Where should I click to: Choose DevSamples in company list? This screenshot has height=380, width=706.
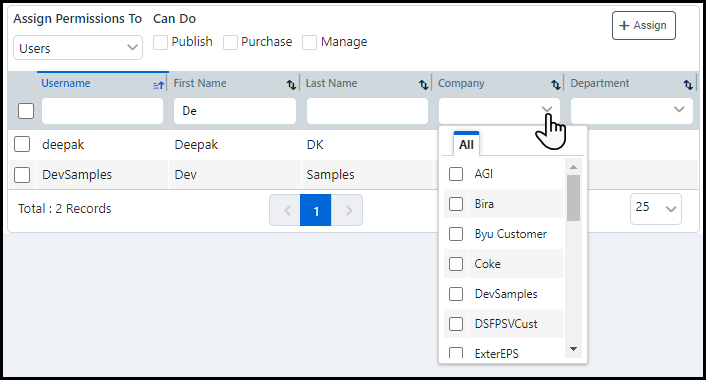[x=506, y=294]
